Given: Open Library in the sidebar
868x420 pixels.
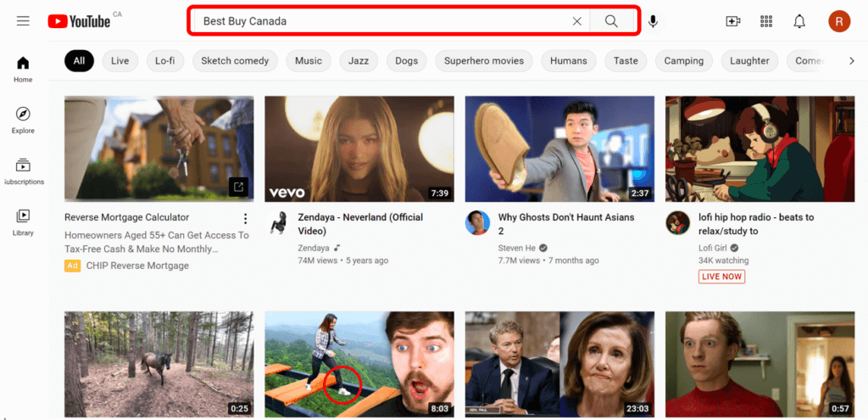Looking at the screenshot, I should tap(23, 222).
